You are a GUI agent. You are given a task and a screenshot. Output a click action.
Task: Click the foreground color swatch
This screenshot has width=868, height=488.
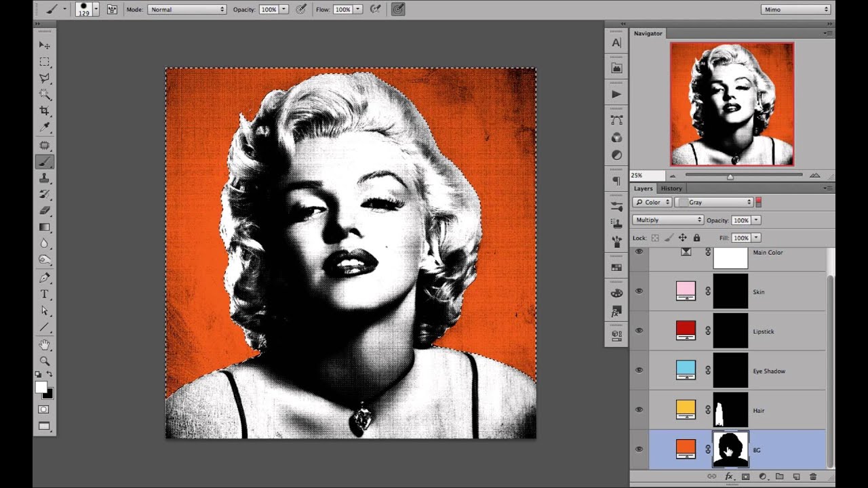pos(41,387)
